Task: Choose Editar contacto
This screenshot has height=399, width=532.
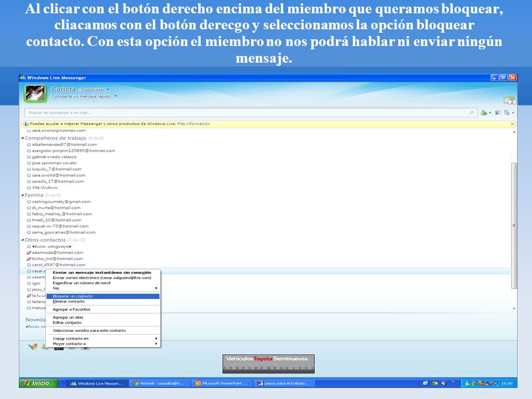Action: [x=103, y=323]
